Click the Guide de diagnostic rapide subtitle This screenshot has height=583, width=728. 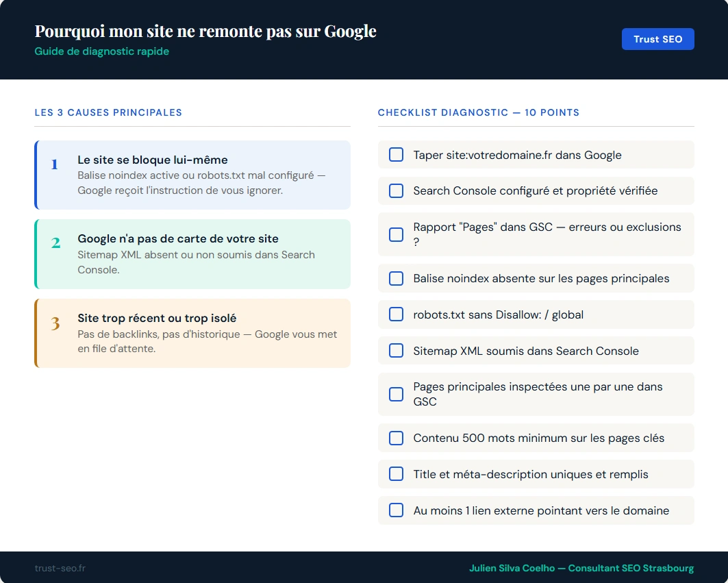[101, 51]
